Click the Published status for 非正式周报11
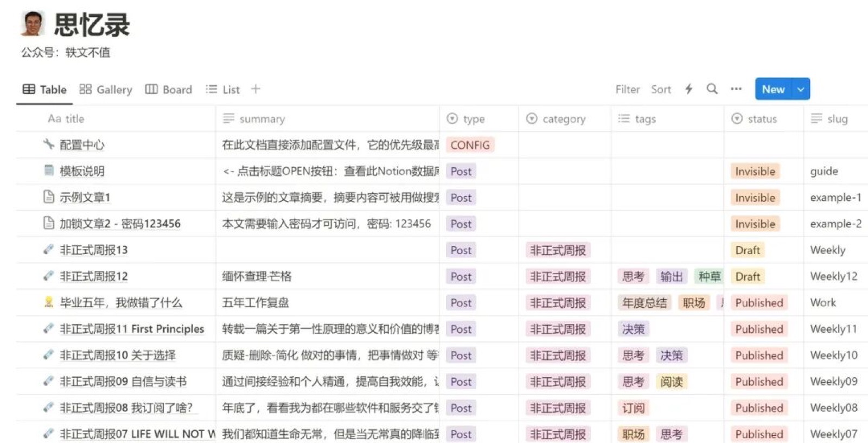Image resolution: width=868 pixels, height=443 pixels. 759,329
